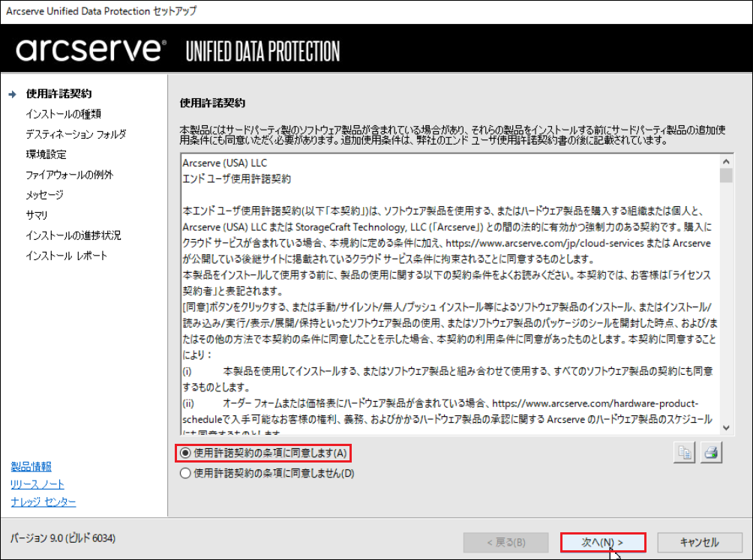This screenshot has width=753, height=560.
Task: Click license scrollbar up arrow
Action: pos(726,162)
